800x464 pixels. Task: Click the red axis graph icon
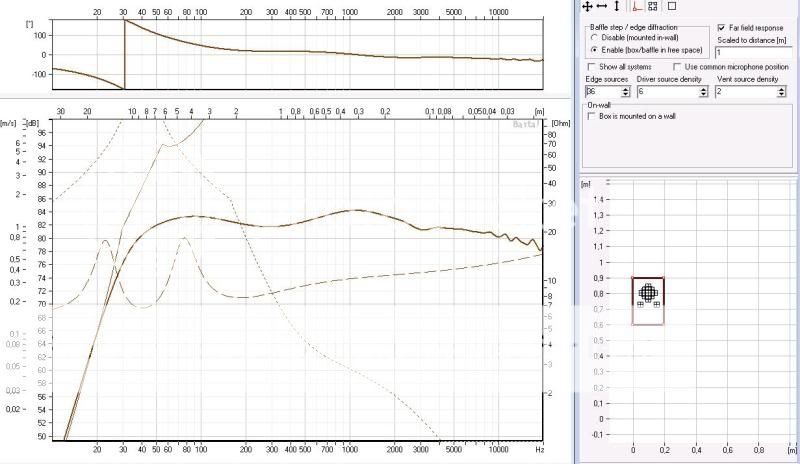coord(636,6)
